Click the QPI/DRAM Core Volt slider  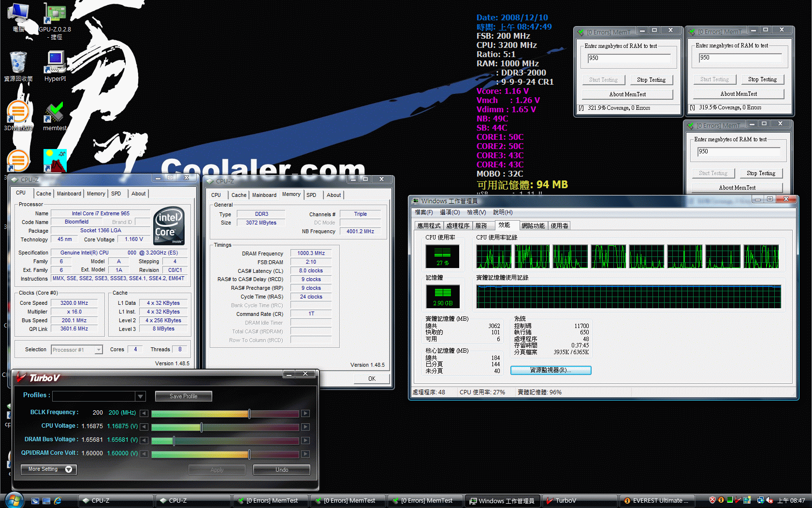[225, 454]
